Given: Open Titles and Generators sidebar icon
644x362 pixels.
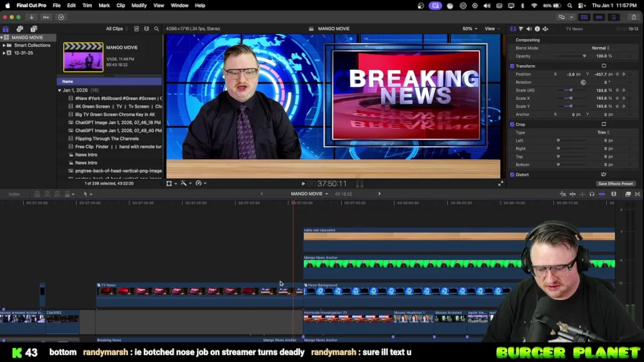Looking at the screenshot, I should (34, 29).
